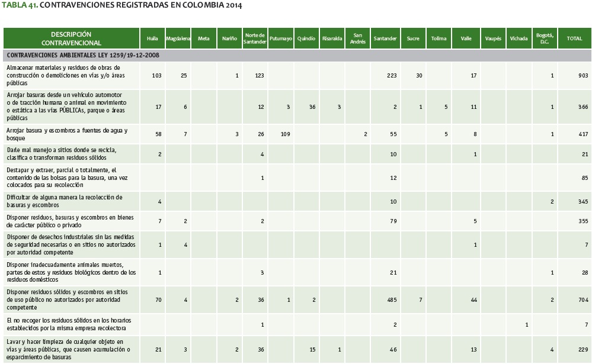Select the Magdalena column header
This screenshot has width=592, height=364.
pyautogui.click(x=178, y=38)
